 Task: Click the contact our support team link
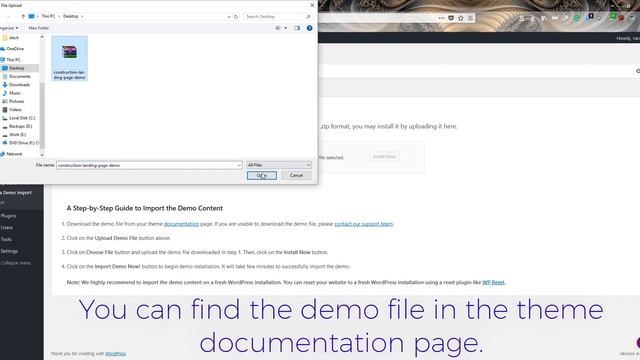(364, 224)
